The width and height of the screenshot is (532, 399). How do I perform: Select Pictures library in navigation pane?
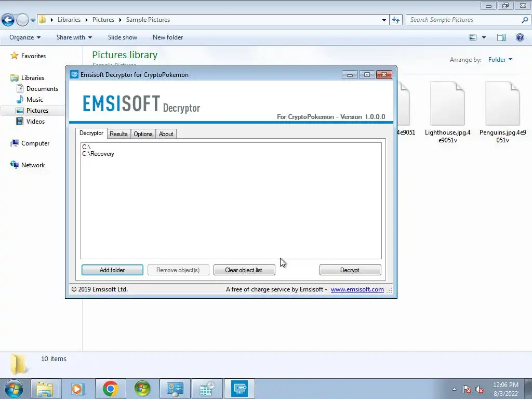(x=37, y=111)
